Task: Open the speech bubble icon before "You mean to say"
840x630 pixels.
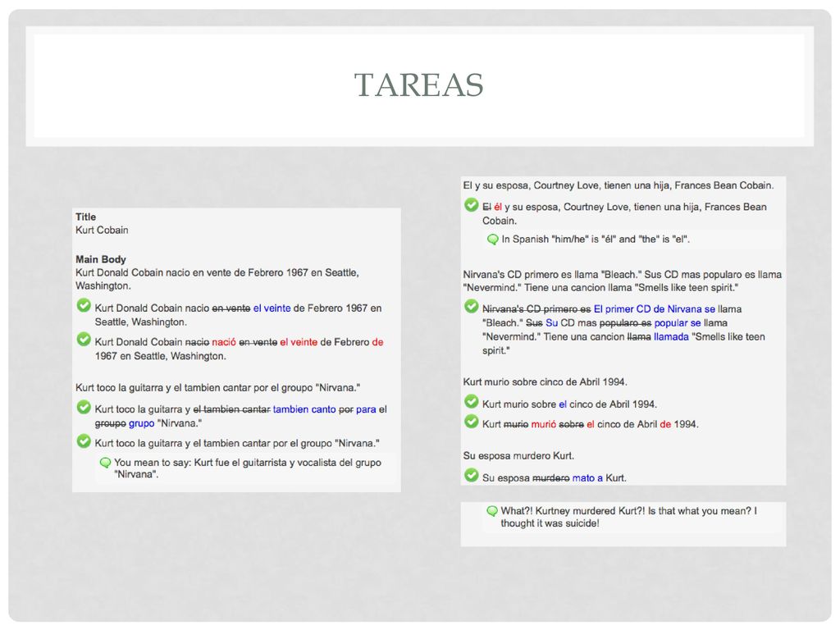Action: click(106, 463)
